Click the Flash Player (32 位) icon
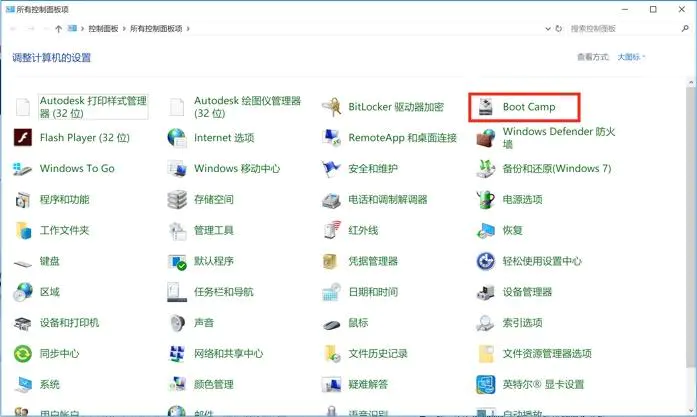 pos(23,138)
